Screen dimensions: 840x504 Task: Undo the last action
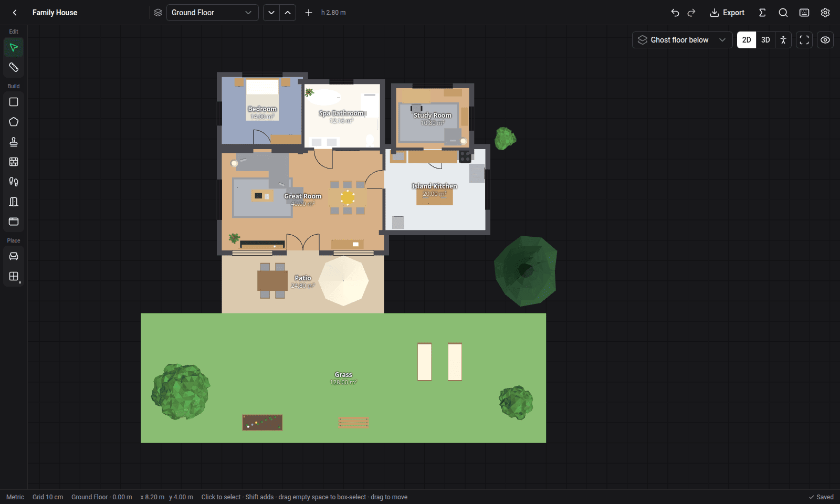(x=675, y=13)
